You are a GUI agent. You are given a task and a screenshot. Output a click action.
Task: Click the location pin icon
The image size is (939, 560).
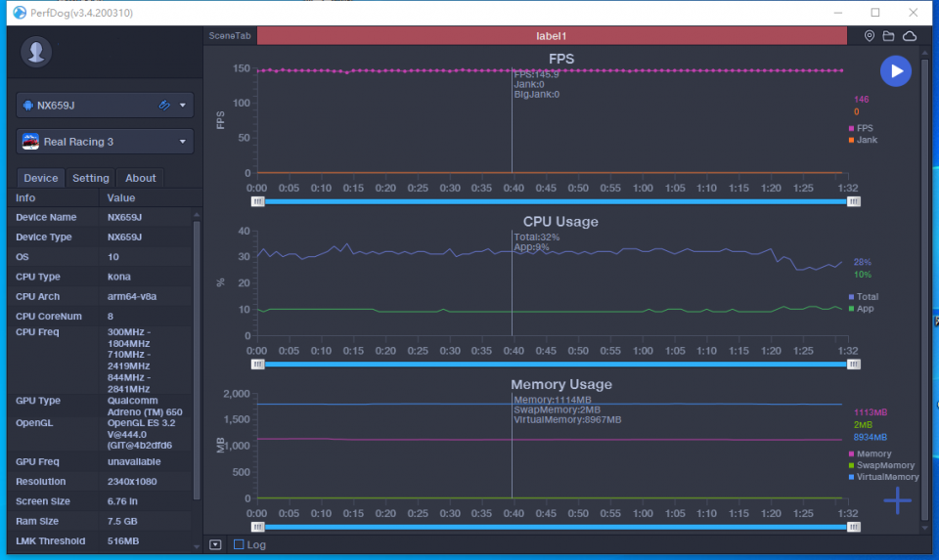[869, 36]
